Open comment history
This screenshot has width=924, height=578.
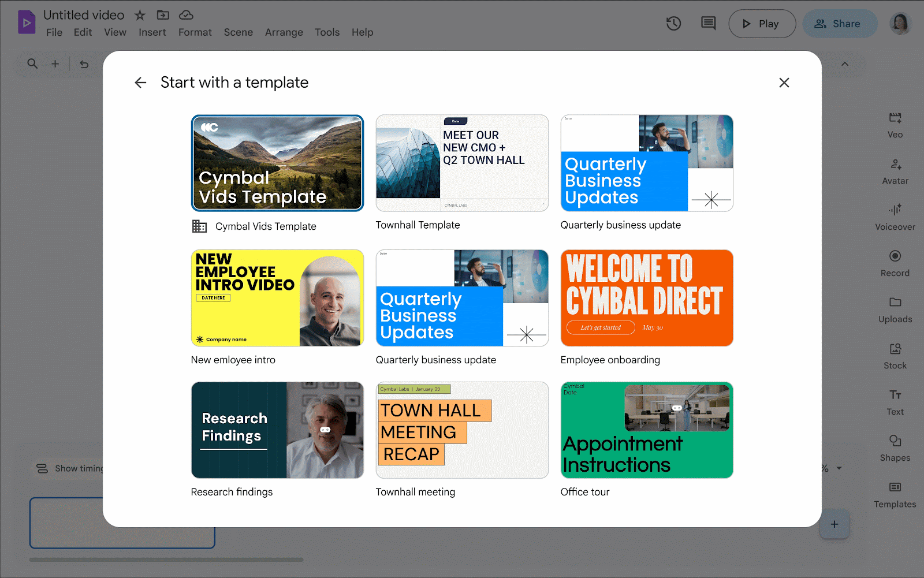pos(708,24)
